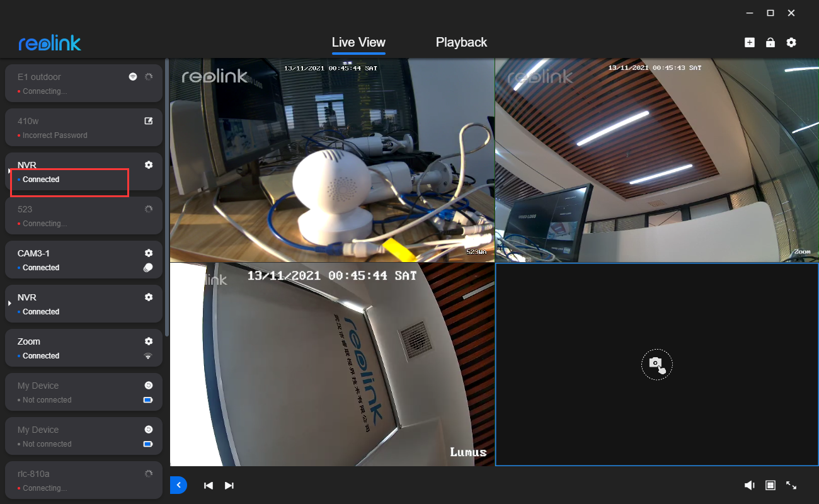Screen dimensions: 819x504
Task: Select the 410w device
Action: pyautogui.click(x=84, y=127)
